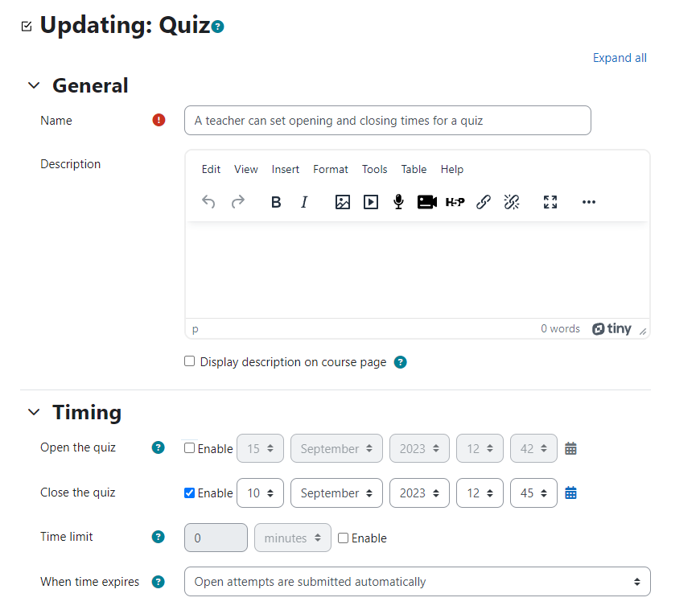
Task: Click the Bold formatting icon
Action: coord(276,202)
